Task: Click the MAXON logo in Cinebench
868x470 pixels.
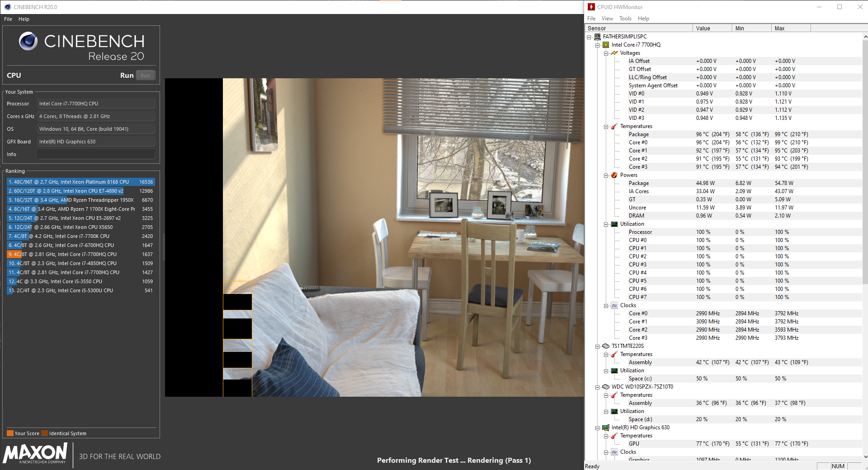Action: [x=35, y=453]
